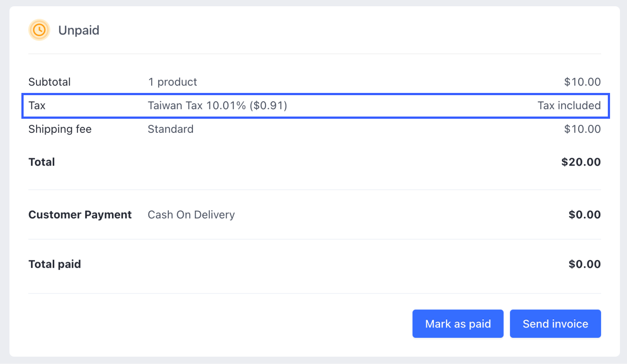Click the $10.00 shipping fee amount
The height and width of the screenshot is (364, 627).
(x=582, y=129)
